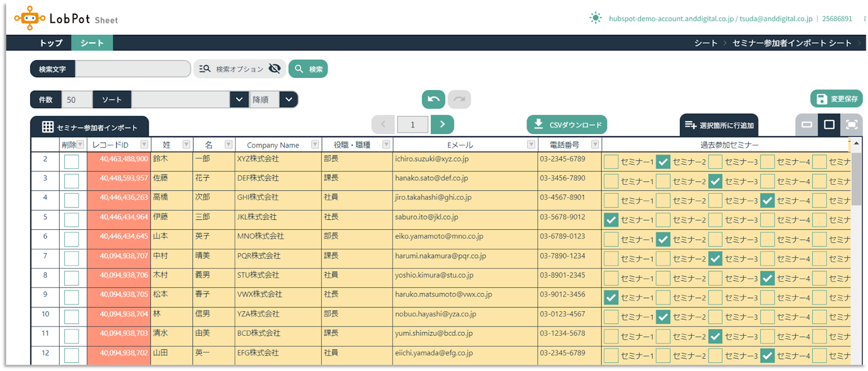This screenshot has height=371, width=868.
Task: Uncheck セミナー1 for saburo.ito row
Action: click(x=611, y=220)
